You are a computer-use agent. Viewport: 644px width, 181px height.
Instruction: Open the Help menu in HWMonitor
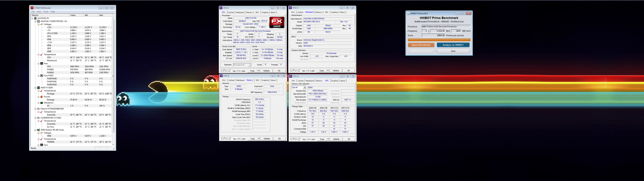53,12
